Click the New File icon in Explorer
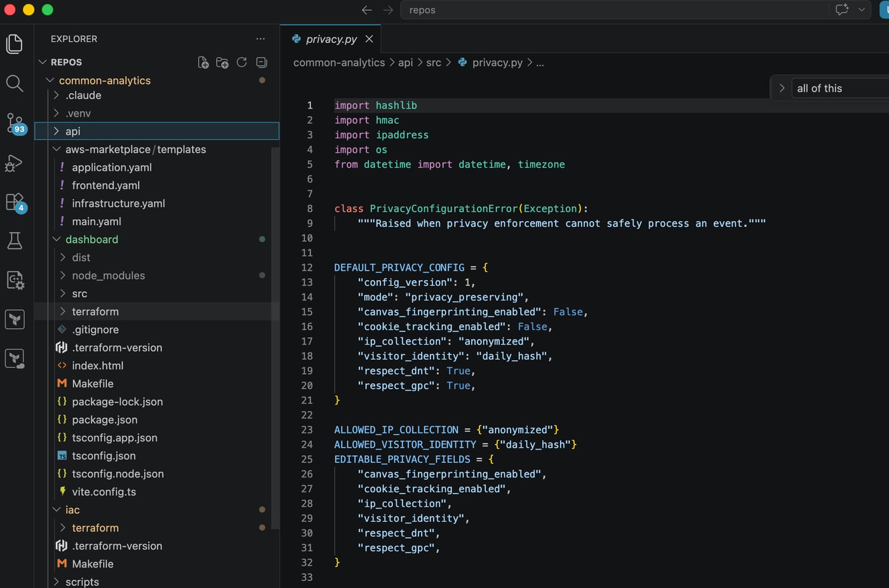Image resolution: width=889 pixels, height=588 pixels. coord(203,62)
